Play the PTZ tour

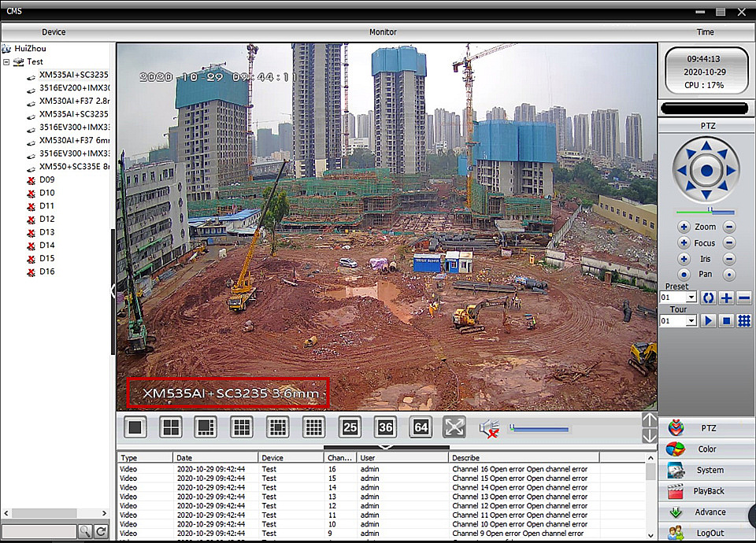click(x=708, y=321)
